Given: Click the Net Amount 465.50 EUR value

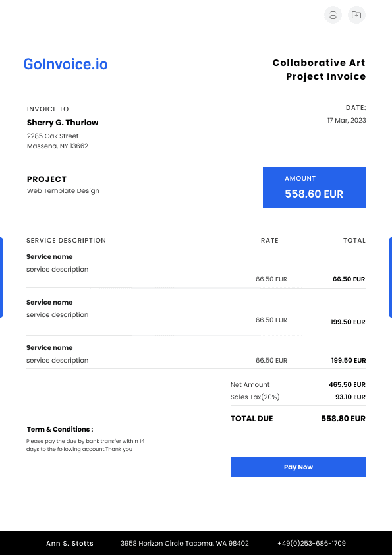Looking at the screenshot, I should [x=347, y=384].
